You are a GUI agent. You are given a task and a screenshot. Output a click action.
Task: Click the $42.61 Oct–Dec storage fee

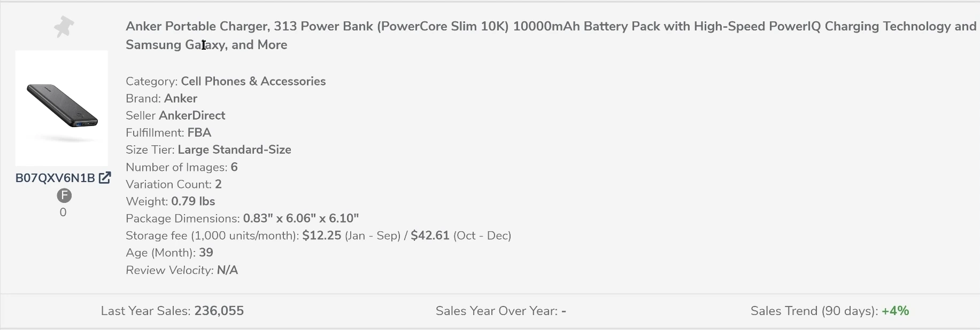(x=430, y=235)
